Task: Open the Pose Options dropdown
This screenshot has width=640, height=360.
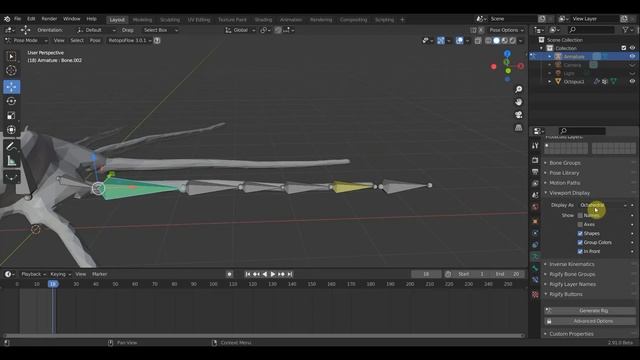Action: 507,30
